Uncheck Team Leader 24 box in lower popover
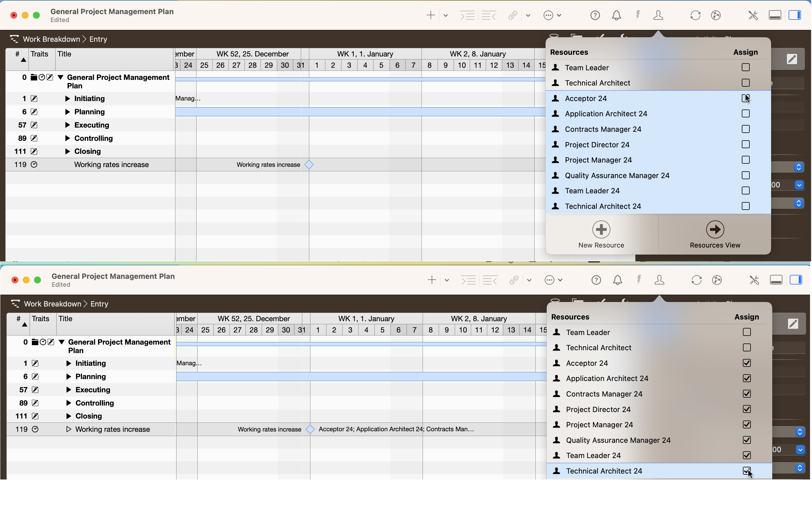 747,455
